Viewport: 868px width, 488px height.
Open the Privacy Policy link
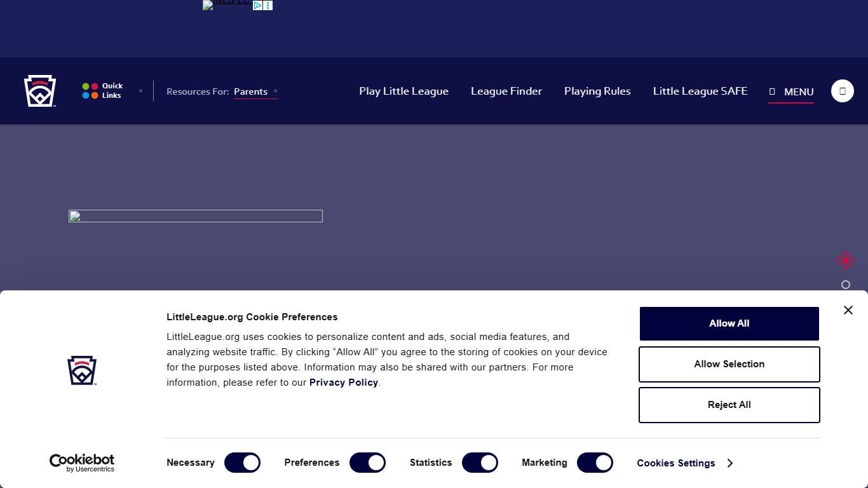(343, 383)
